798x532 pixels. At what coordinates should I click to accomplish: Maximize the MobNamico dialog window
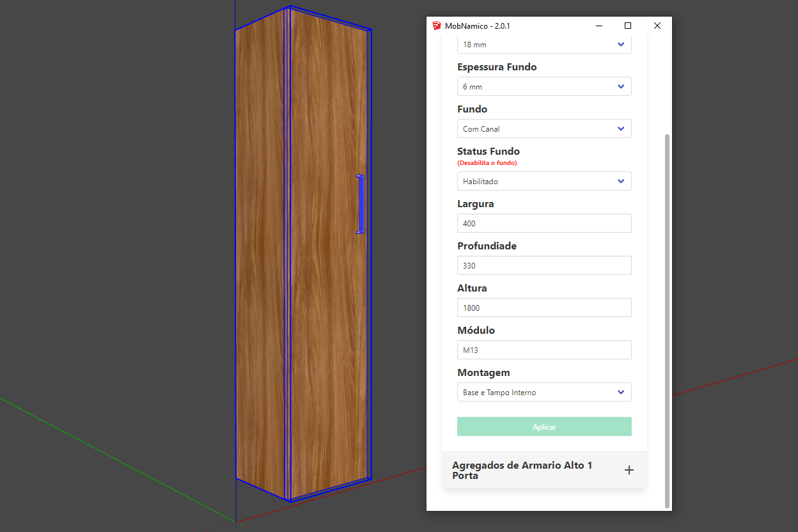tap(628, 26)
